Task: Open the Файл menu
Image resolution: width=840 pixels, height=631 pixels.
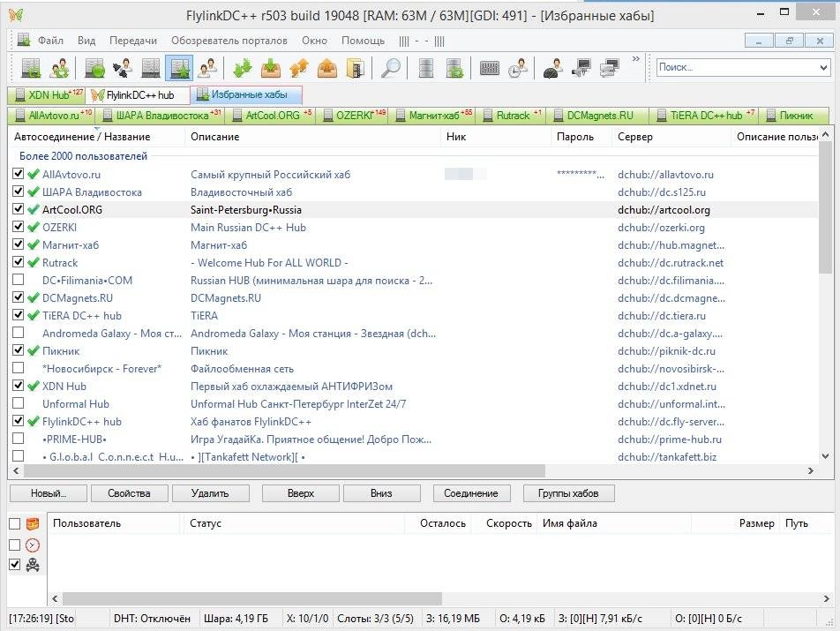Action: (x=50, y=41)
